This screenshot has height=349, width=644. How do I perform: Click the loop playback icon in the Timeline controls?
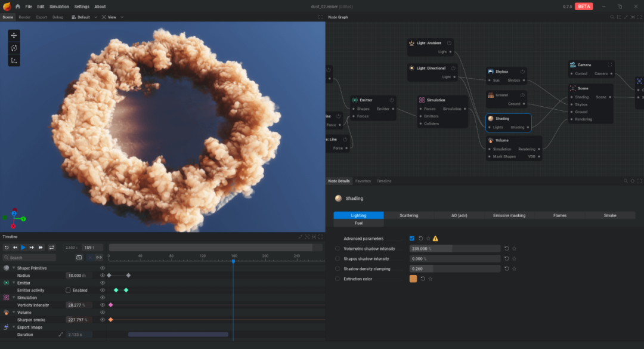[x=52, y=246]
